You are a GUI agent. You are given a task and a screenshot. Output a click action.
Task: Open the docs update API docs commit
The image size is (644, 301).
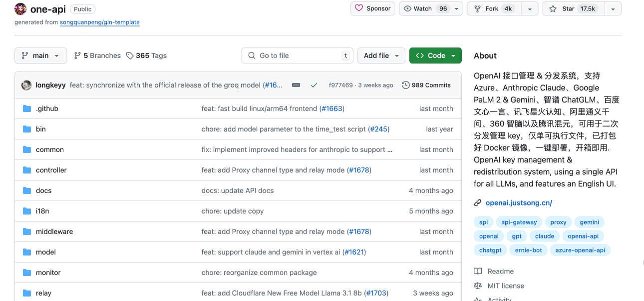(x=238, y=190)
